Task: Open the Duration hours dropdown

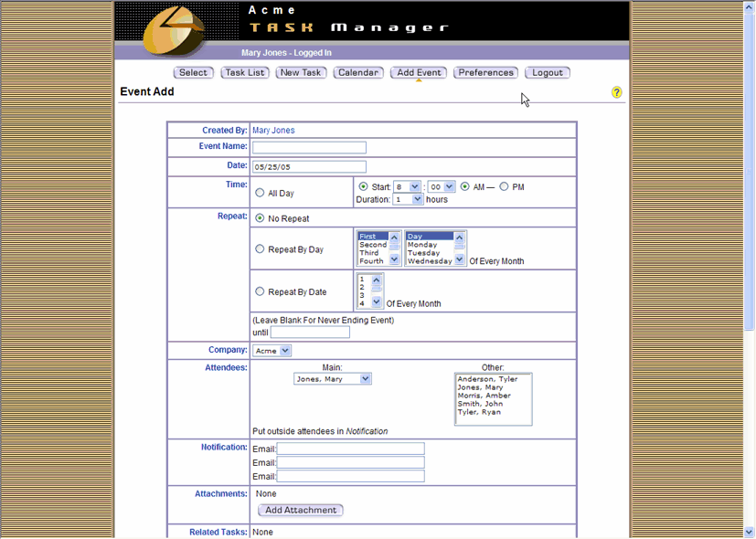Action: pyautogui.click(x=409, y=199)
